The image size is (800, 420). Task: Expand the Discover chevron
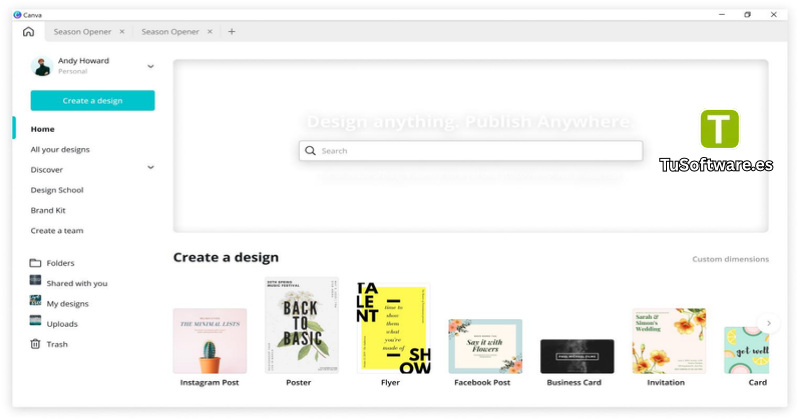coord(151,167)
